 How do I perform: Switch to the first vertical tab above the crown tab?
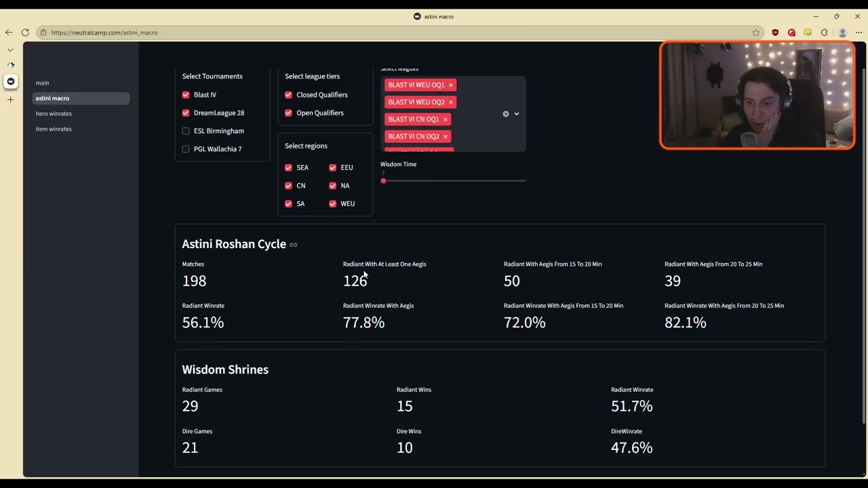[10, 65]
